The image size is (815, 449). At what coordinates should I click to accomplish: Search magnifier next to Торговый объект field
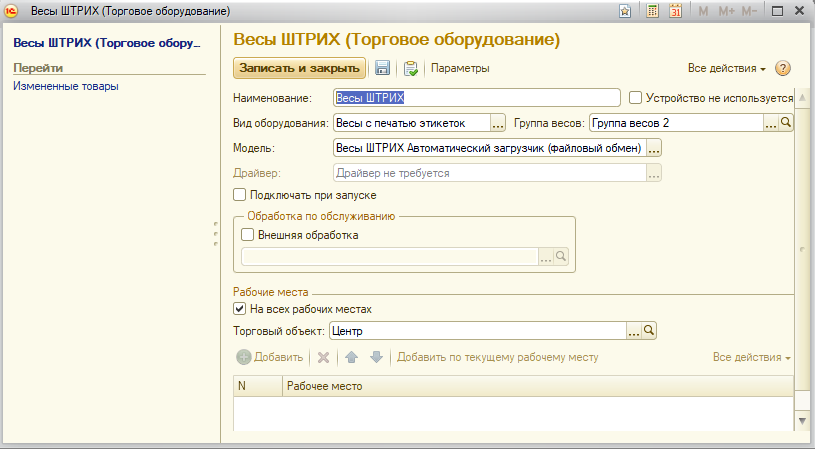(x=649, y=331)
